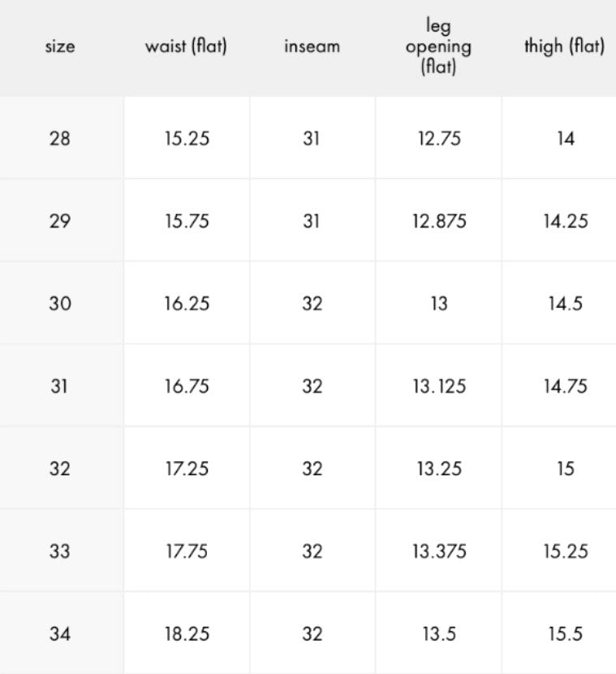Select size 29 in the size column

pos(59,221)
